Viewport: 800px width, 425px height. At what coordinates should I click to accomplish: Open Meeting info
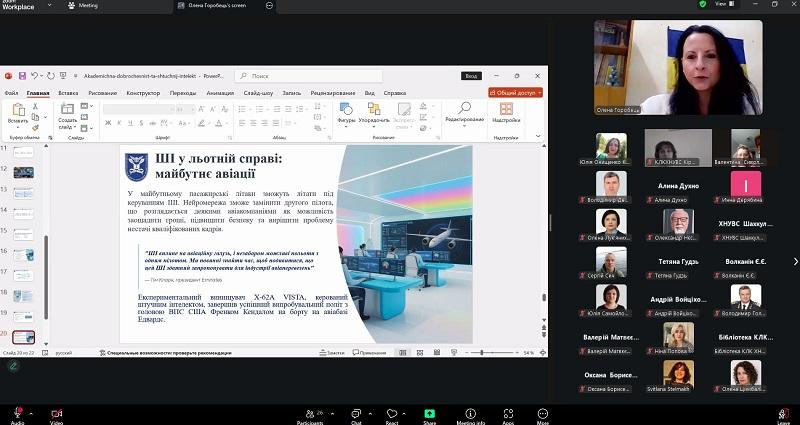471,411
